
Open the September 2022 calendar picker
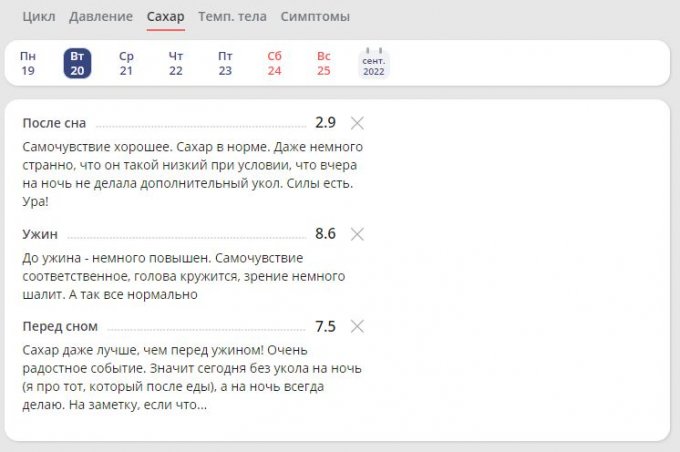pyautogui.click(x=374, y=64)
